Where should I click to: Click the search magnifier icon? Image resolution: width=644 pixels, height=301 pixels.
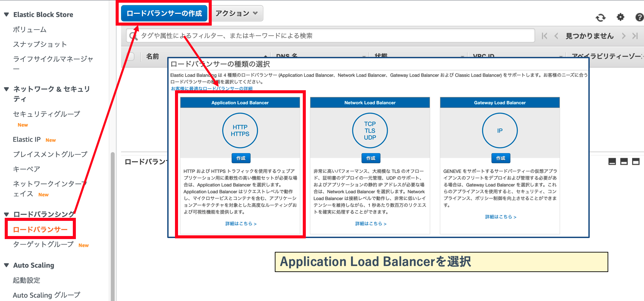pos(134,36)
